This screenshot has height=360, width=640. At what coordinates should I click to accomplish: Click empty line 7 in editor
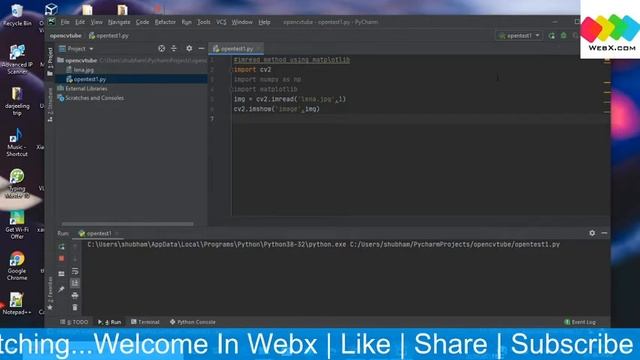pyautogui.click(x=420, y=119)
